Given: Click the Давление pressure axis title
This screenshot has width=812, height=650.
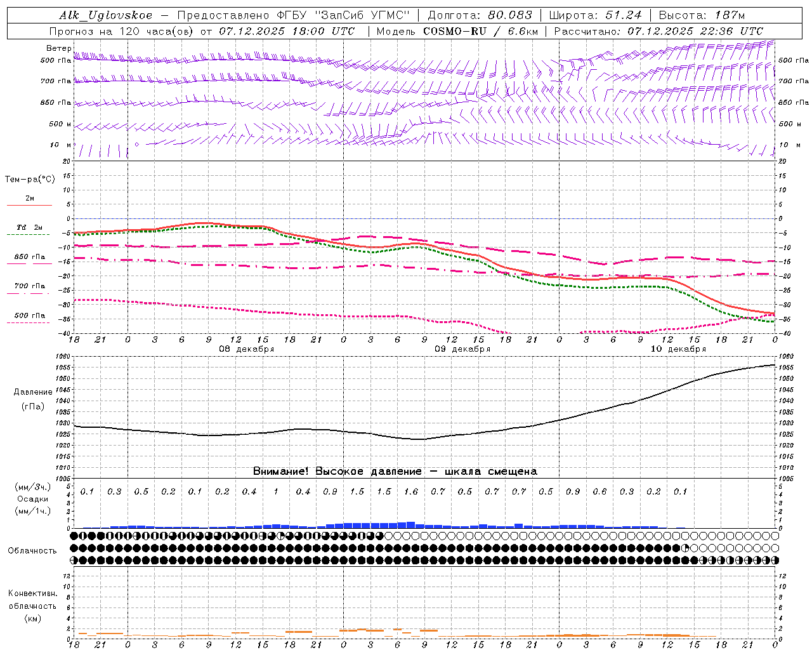Looking at the screenshot, I should tap(33, 392).
